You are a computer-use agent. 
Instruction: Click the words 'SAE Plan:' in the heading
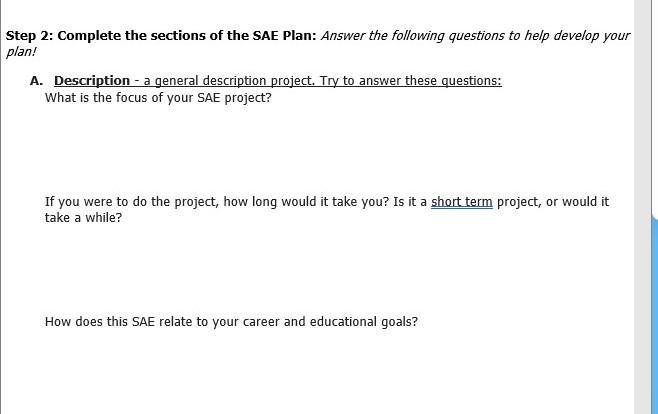coord(284,36)
